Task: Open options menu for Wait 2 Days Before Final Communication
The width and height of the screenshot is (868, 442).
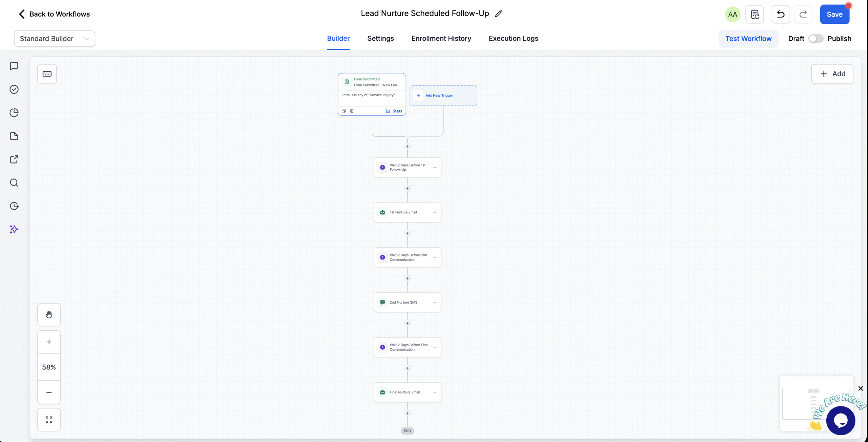Action: 434,347
